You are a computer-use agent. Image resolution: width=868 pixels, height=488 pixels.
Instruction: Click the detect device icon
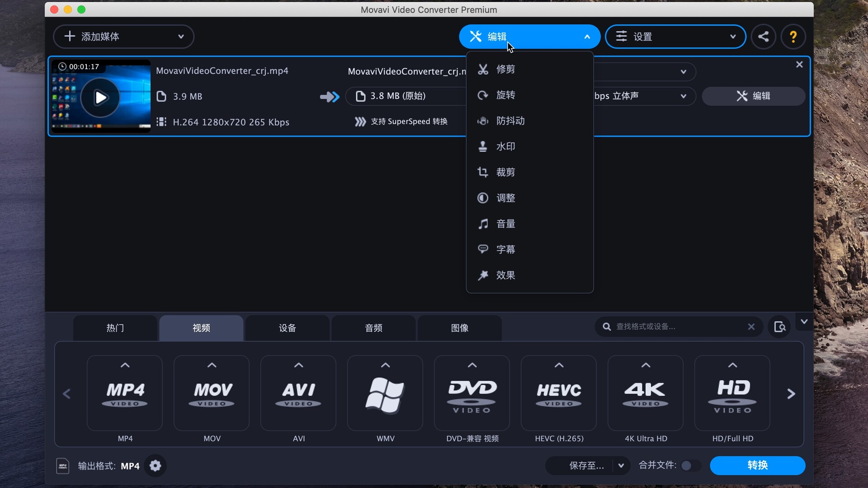779,327
